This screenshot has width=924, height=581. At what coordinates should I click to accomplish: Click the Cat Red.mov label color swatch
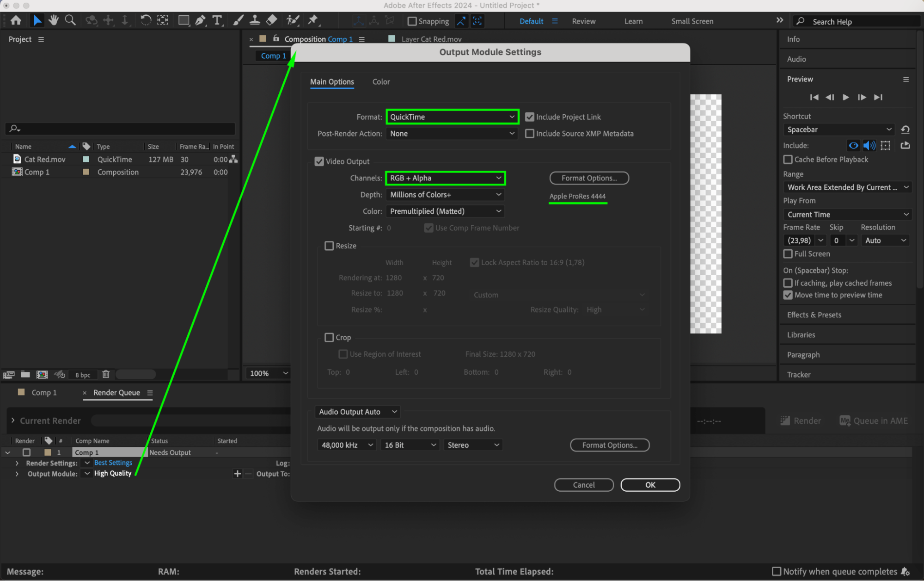(86, 159)
